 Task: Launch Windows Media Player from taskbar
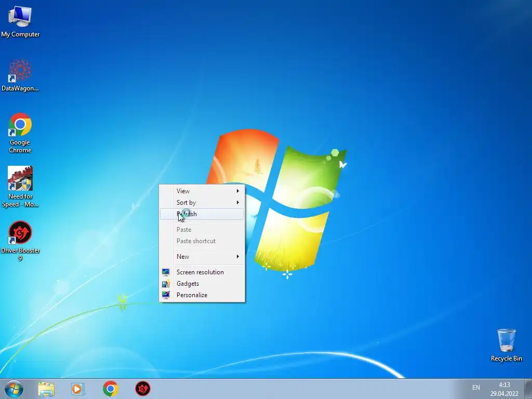coord(78,389)
